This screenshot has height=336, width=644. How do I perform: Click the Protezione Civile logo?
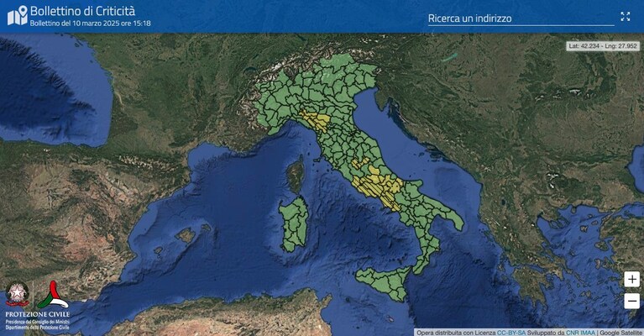tap(53, 295)
